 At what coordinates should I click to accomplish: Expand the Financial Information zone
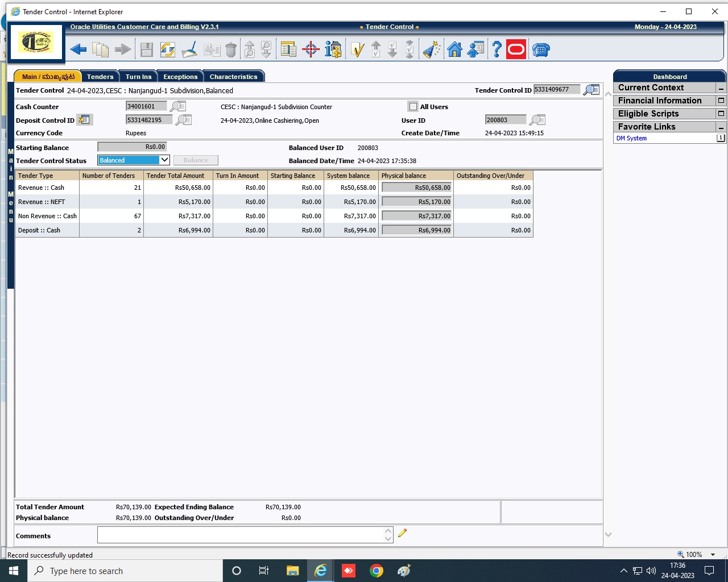[x=721, y=101]
